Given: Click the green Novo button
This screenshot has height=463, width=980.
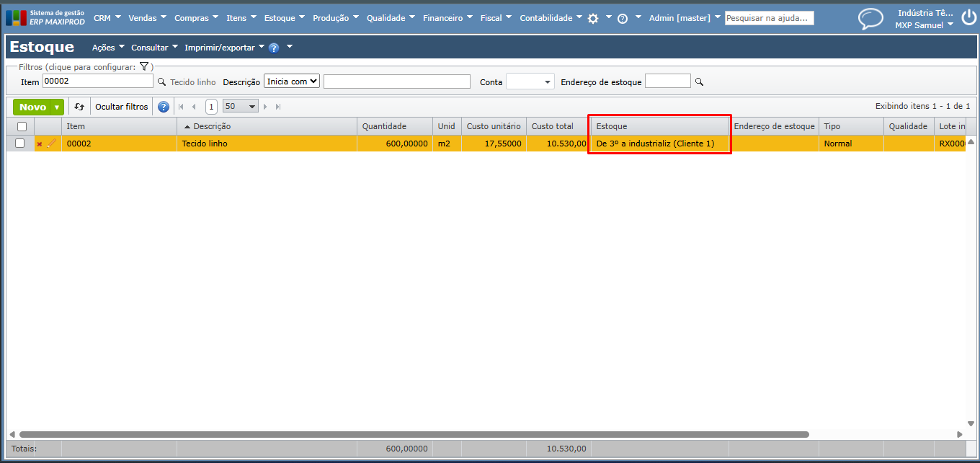Looking at the screenshot, I should pos(32,107).
